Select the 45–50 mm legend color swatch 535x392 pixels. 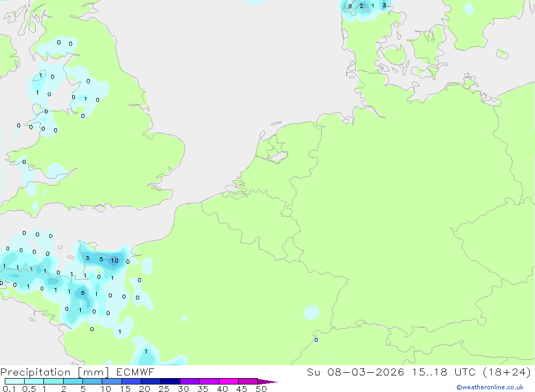[248, 381]
